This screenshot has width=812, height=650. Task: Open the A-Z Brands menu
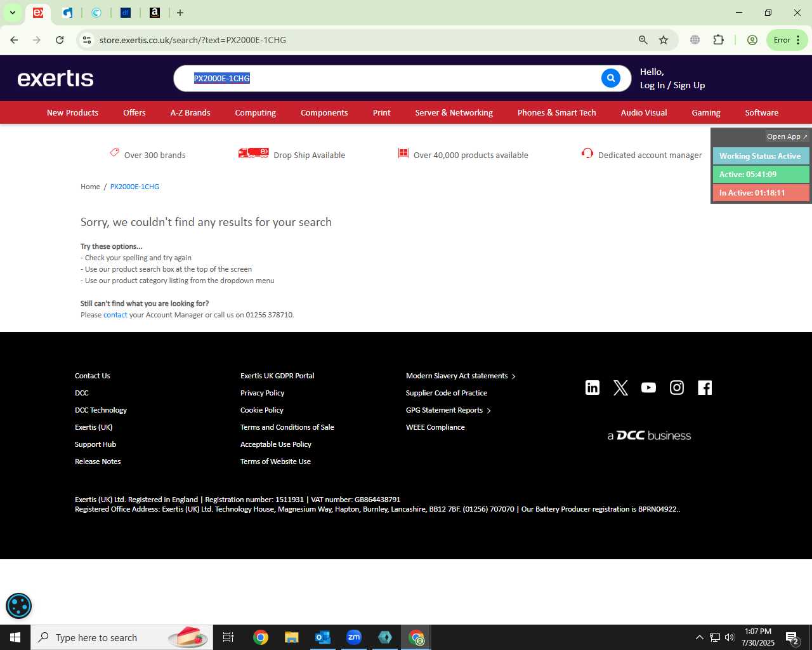[190, 112]
